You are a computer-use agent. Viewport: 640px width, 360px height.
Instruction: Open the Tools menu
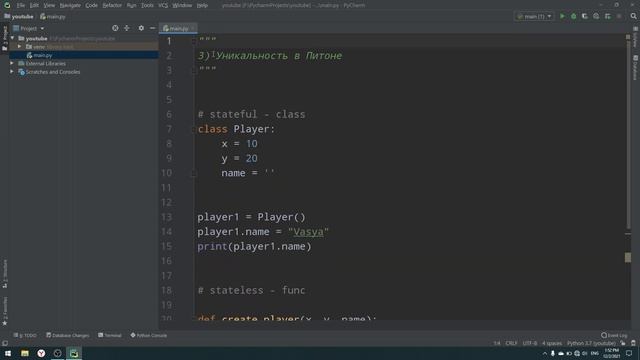coord(147,5)
